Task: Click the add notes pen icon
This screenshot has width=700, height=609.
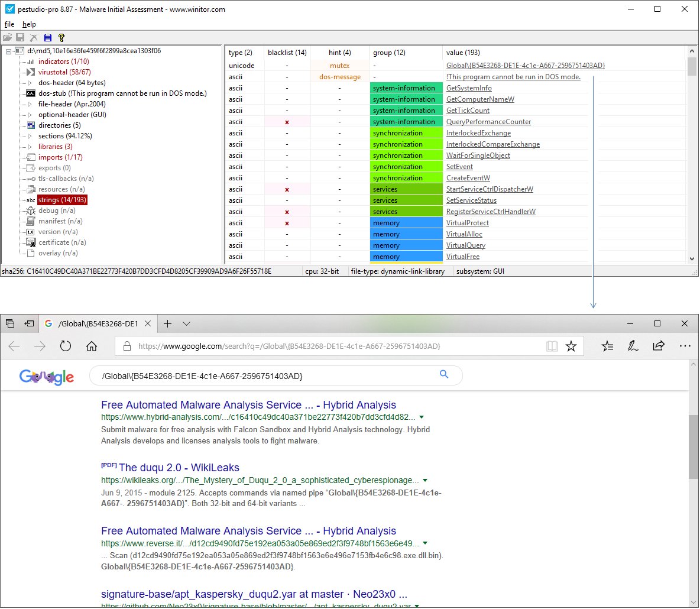Action: point(633,346)
